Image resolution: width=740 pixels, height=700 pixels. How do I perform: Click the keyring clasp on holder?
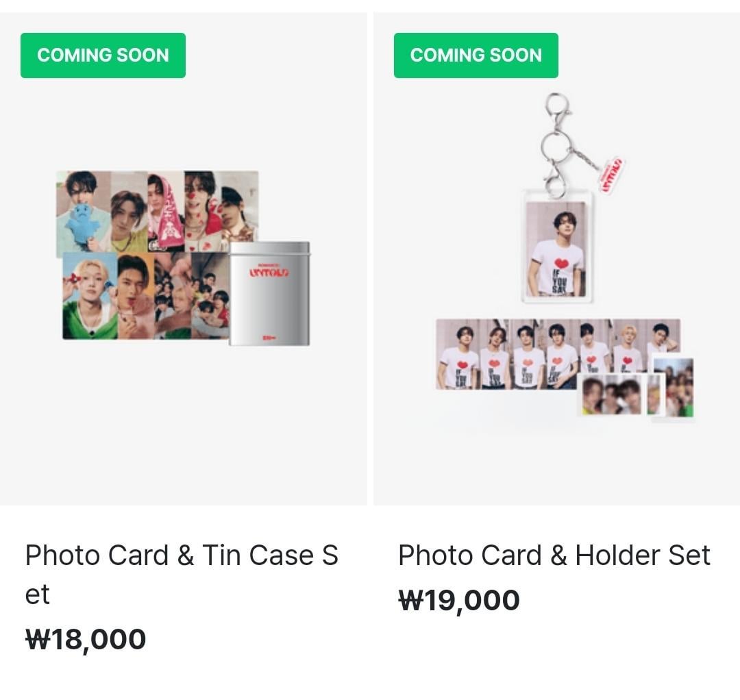coord(558,144)
